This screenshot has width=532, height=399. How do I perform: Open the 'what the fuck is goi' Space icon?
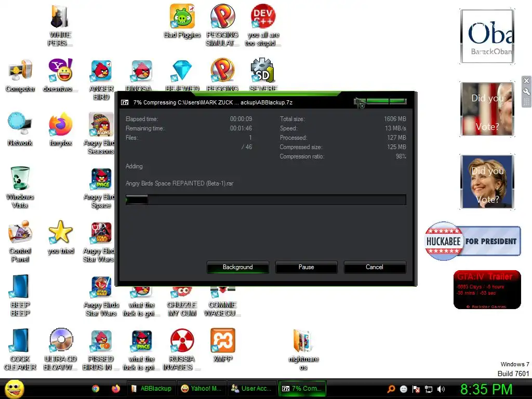141,350
